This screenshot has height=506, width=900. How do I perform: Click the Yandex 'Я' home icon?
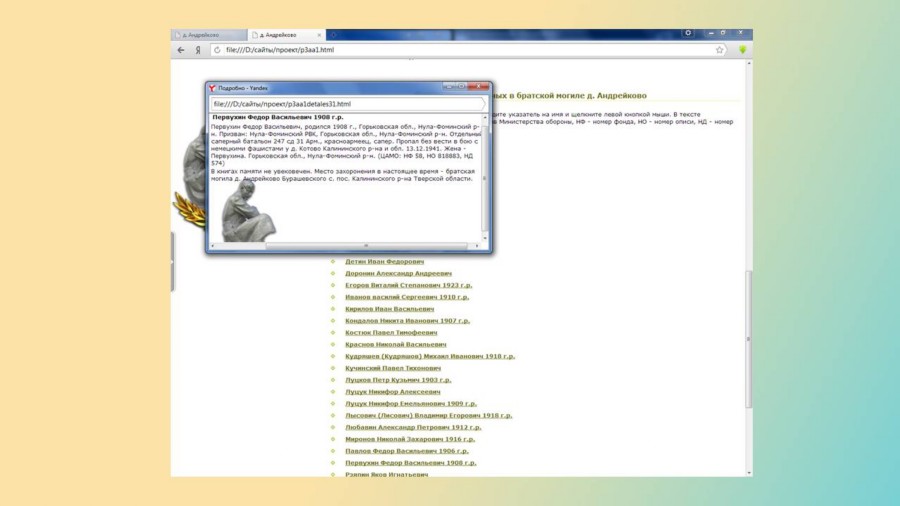click(x=197, y=49)
